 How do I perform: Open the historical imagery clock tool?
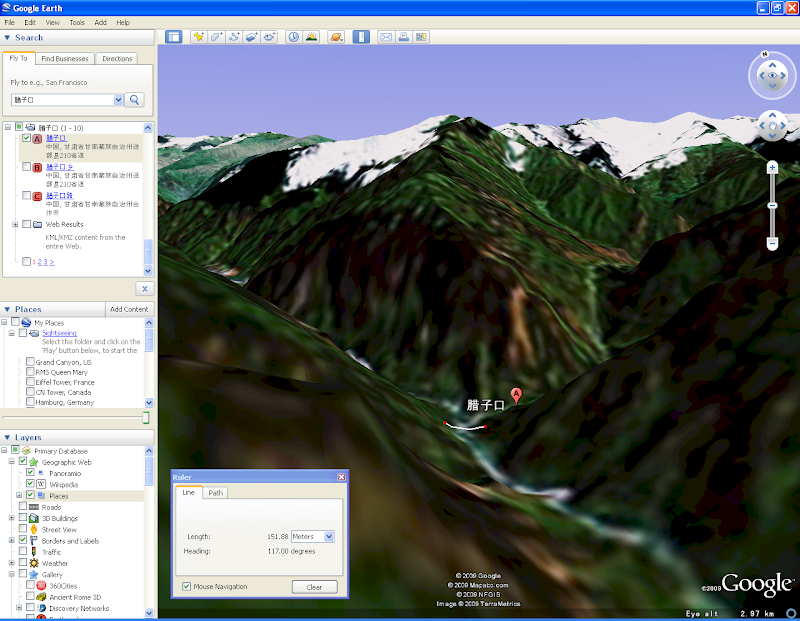coord(294,37)
